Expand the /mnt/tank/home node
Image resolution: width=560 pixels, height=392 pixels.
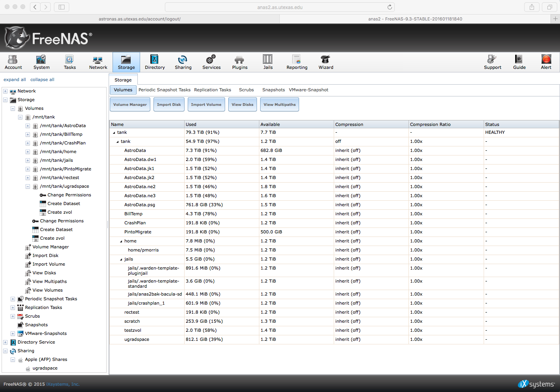[28, 152]
